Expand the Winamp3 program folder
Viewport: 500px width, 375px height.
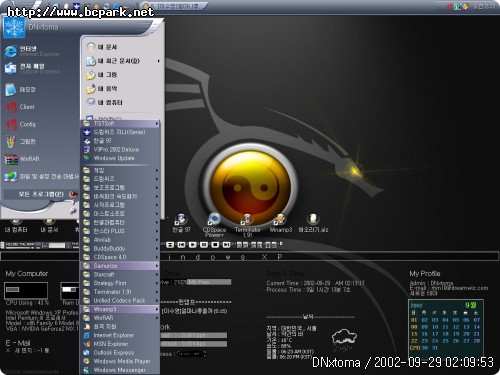[120, 309]
